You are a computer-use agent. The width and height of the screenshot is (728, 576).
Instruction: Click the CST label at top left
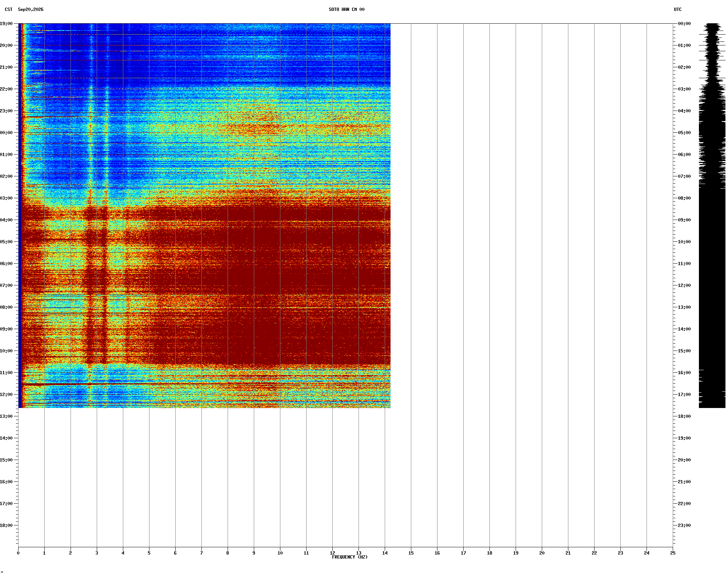coord(9,9)
